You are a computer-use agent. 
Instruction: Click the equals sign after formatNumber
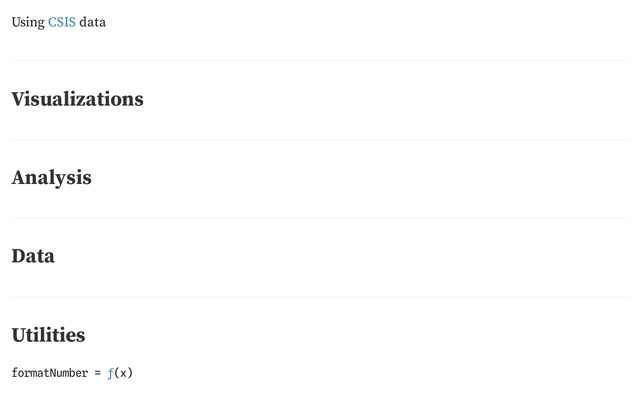[98, 373]
